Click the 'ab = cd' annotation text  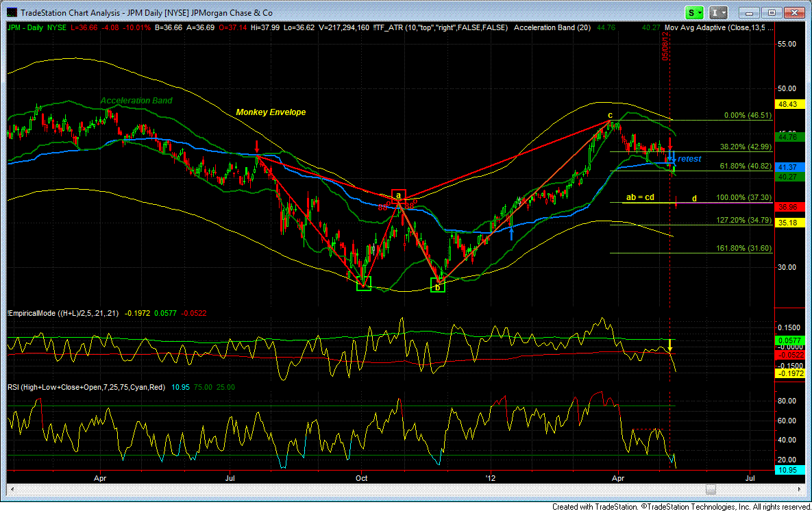tap(640, 197)
